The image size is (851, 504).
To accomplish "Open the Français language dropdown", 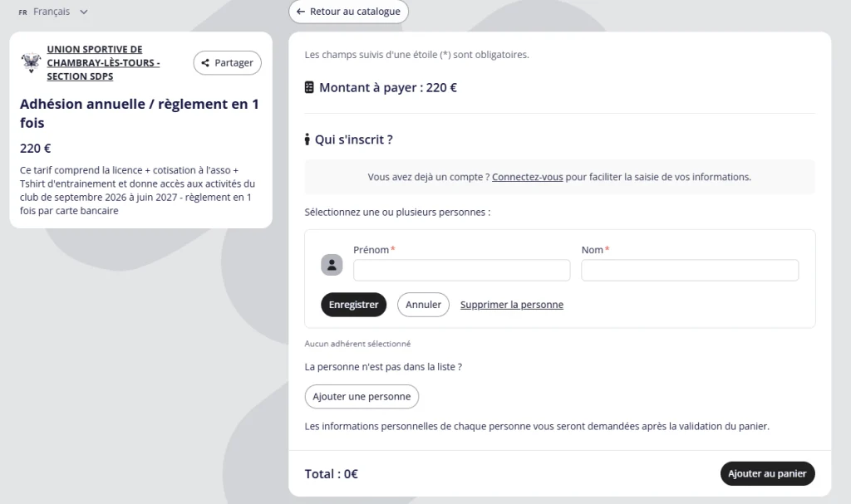I will (53, 12).
